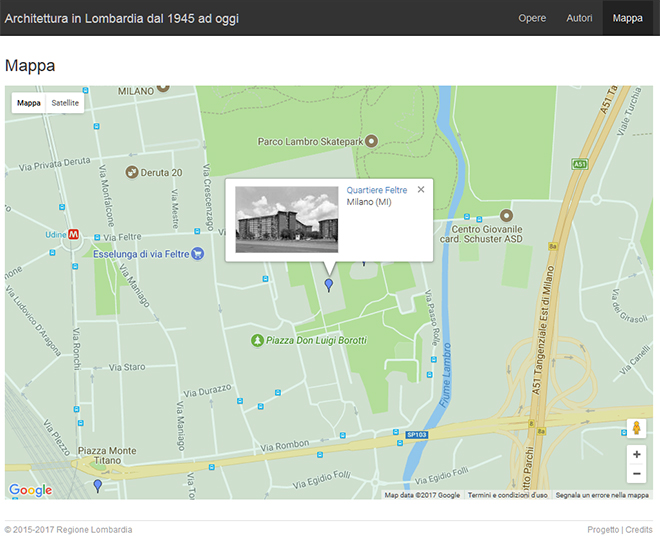Image resolution: width=660 pixels, height=543 pixels.
Task: Click the Udine metro station icon
Action: pos(74,235)
